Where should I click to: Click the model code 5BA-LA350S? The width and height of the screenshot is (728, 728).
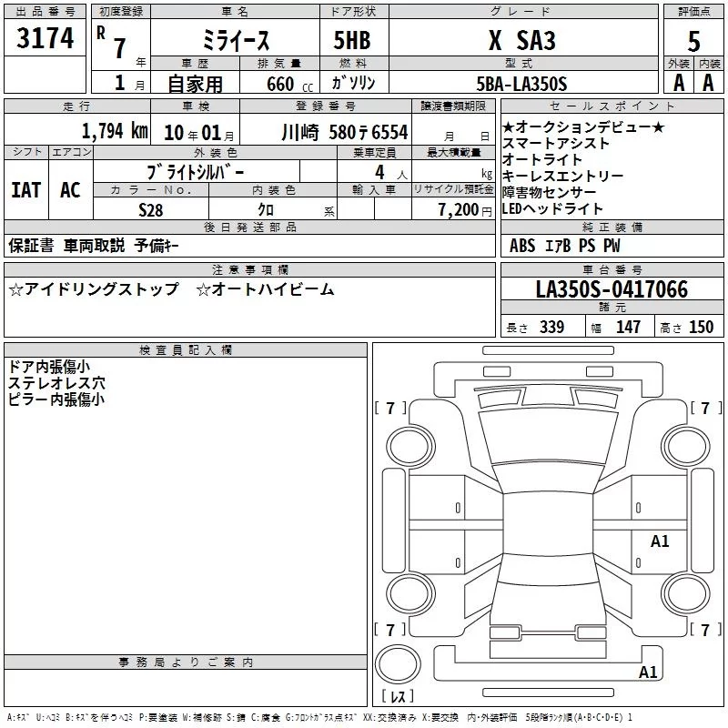[x=521, y=84]
